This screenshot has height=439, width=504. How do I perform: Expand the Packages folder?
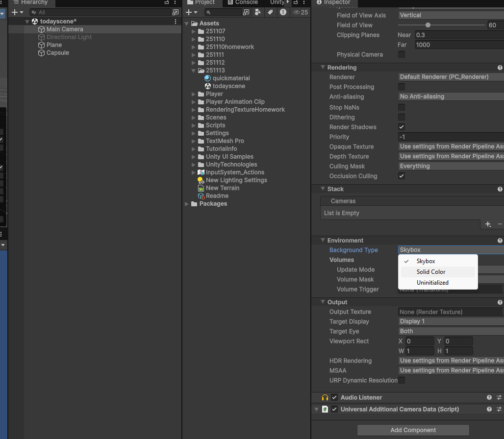point(186,204)
